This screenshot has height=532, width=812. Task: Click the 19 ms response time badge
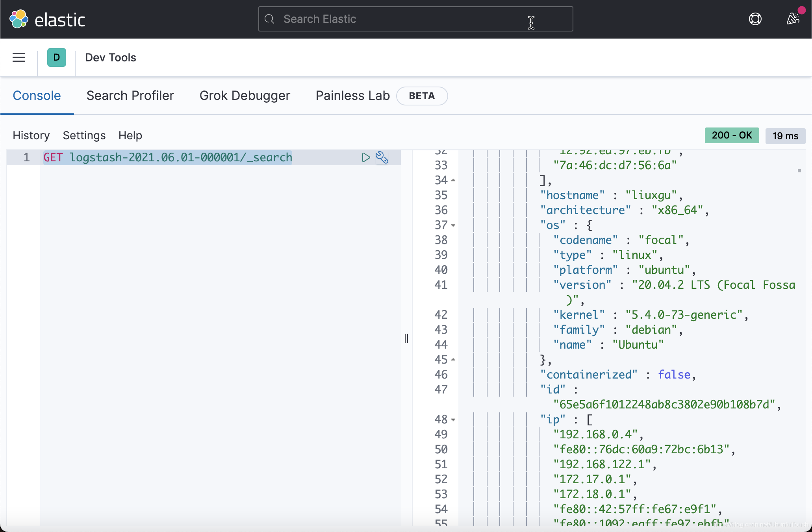tap(785, 136)
